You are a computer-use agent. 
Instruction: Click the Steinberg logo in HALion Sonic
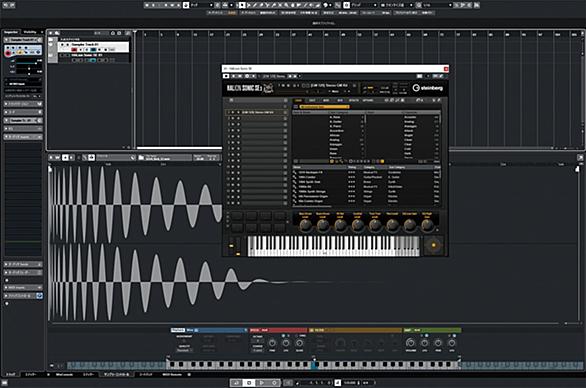(427, 88)
